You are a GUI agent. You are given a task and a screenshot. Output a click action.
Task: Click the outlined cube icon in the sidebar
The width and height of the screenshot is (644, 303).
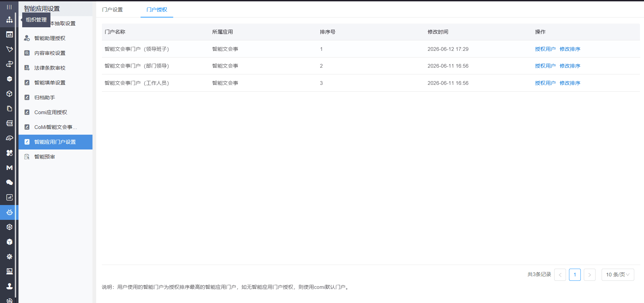point(9,94)
